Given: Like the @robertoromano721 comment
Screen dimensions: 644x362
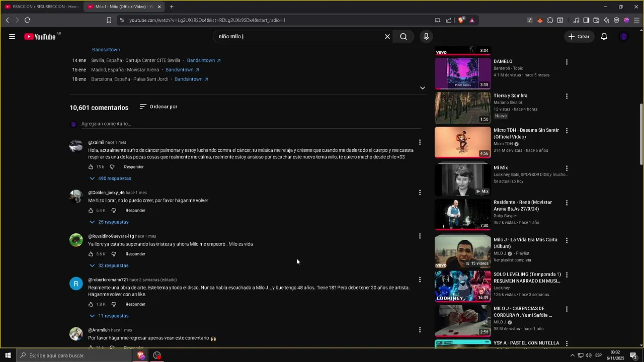Looking at the screenshot, I should 91,305.
